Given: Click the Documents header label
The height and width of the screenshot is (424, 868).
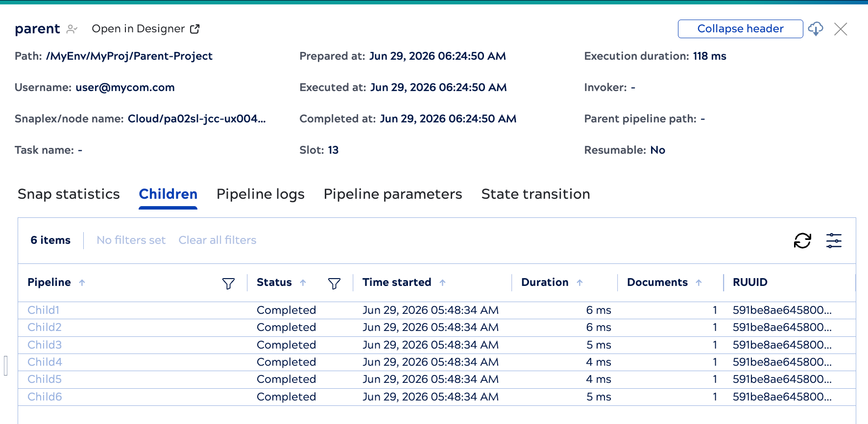Looking at the screenshot, I should click(x=657, y=283).
